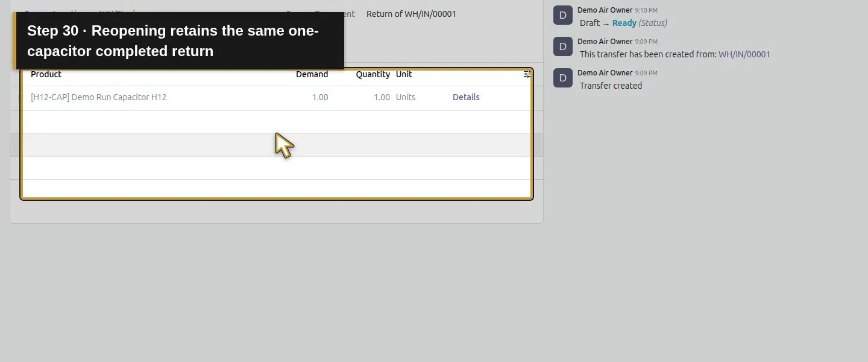The image size is (868, 362).
Task: Click Demo Air Owner name at 9:10 PM
Action: (x=605, y=10)
